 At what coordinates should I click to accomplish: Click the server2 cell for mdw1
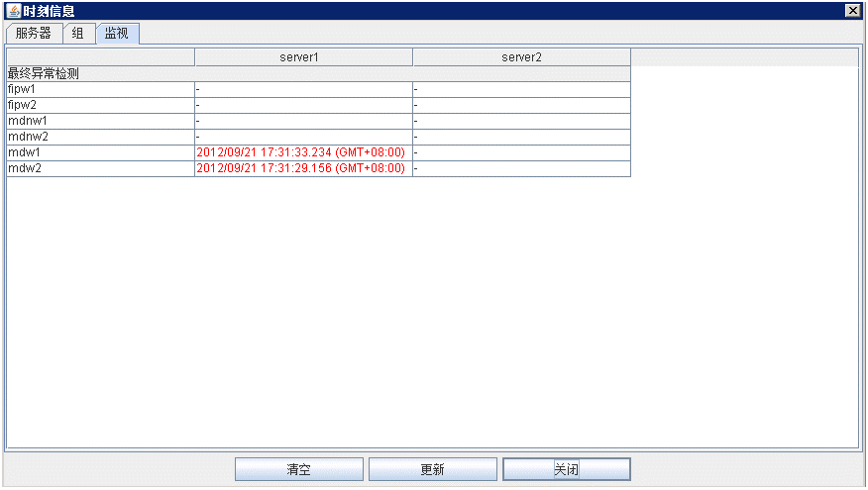(521, 152)
